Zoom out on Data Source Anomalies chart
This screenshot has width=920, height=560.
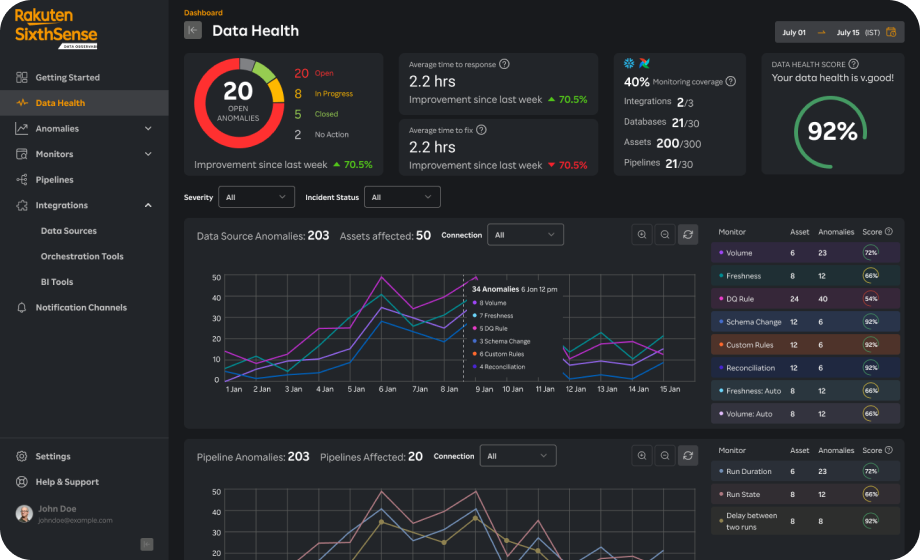(665, 235)
